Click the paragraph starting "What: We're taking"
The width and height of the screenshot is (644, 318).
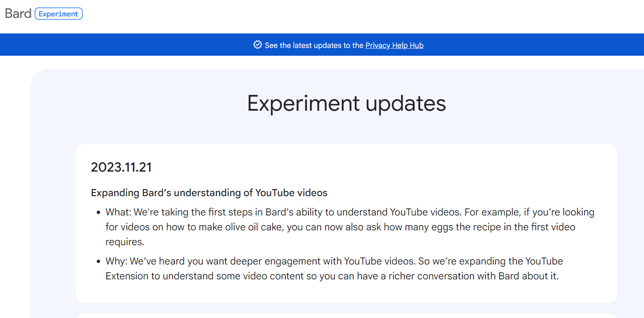coord(350,227)
